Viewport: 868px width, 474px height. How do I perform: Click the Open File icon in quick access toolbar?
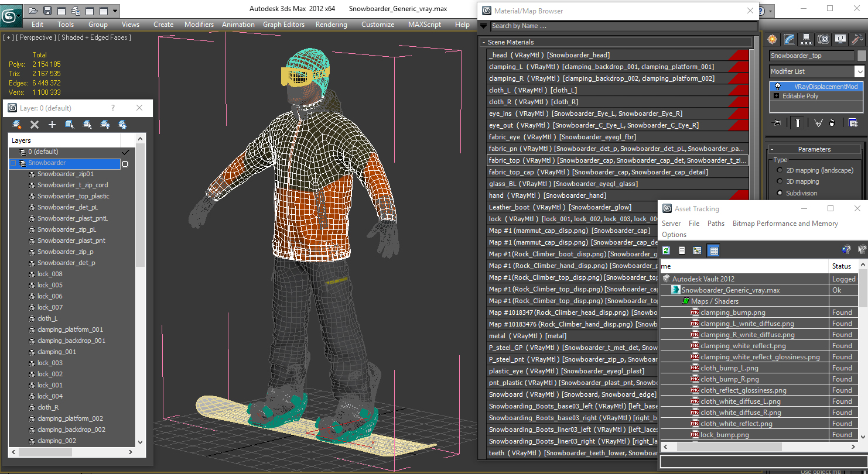[33, 11]
